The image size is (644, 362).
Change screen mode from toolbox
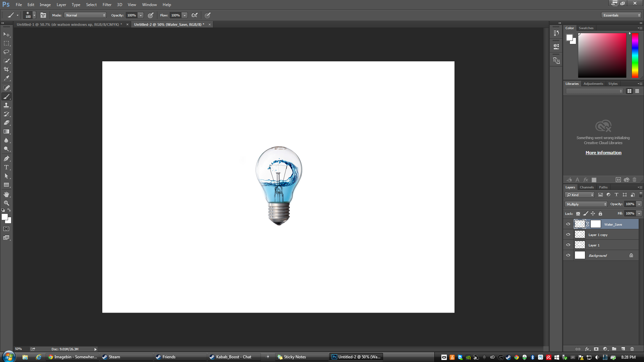click(x=6, y=238)
